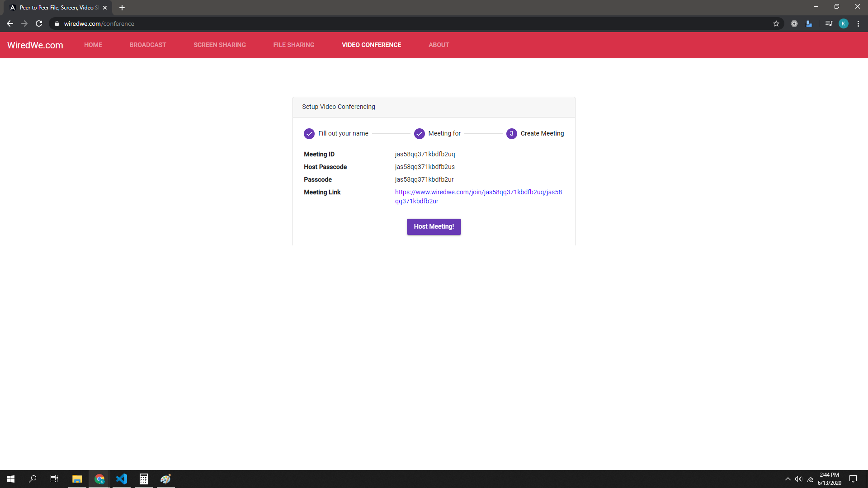Show hidden system tray icons chevron
868x488 pixels.
788,479
